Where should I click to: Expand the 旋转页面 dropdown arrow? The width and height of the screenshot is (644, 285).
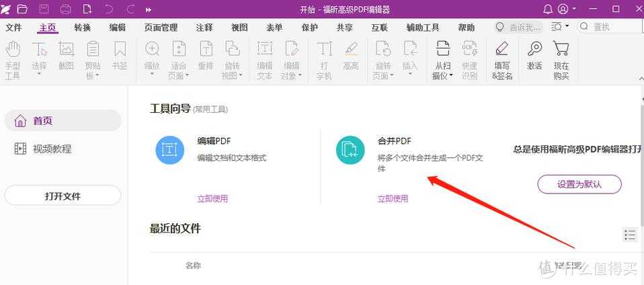392,75
